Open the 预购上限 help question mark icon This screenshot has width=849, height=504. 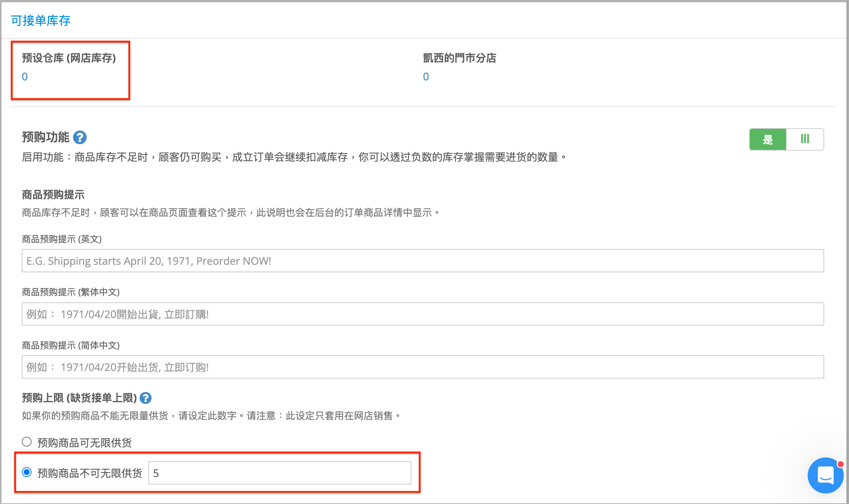(x=145, y=398)
